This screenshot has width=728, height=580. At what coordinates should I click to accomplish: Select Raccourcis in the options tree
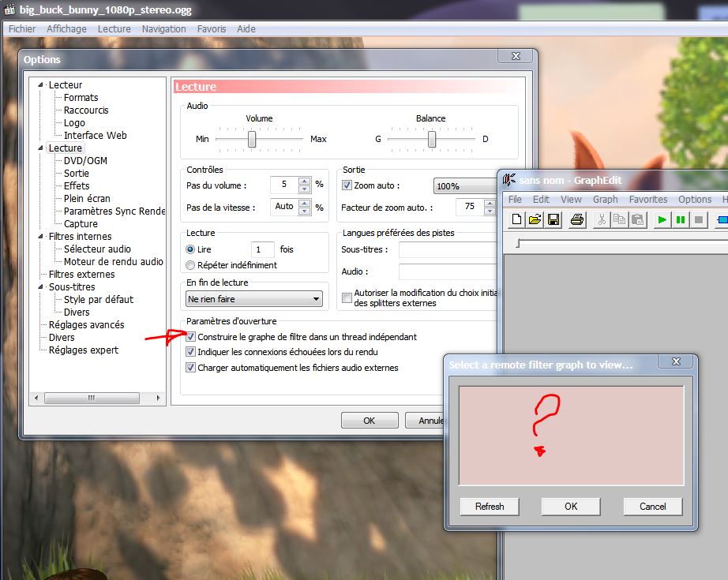(x=86, y=110)
